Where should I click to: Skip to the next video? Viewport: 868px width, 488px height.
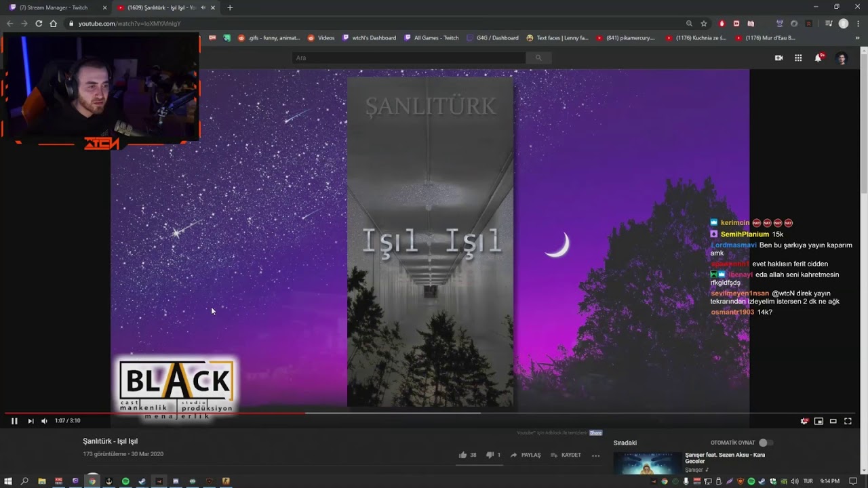click(31, 421)
